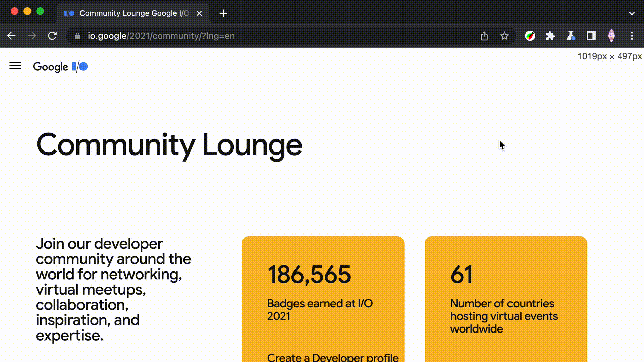Close the Community Lounge tab
The image size is (644, 362).
[x=199, y=13]
